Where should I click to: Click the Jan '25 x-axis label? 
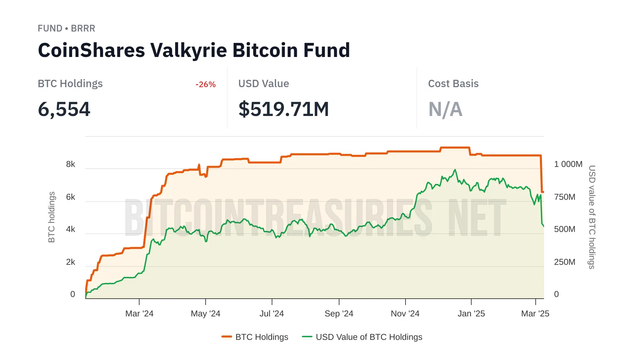pos(471,314)
